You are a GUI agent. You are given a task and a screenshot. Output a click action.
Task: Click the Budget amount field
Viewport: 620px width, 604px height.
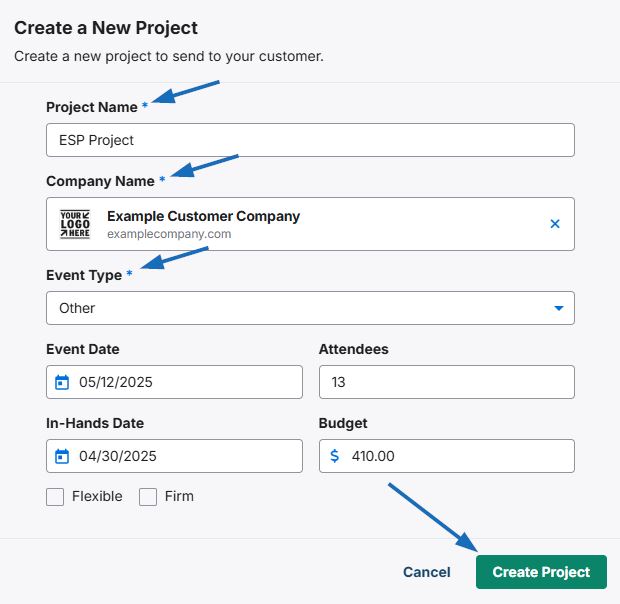[446, 456]
